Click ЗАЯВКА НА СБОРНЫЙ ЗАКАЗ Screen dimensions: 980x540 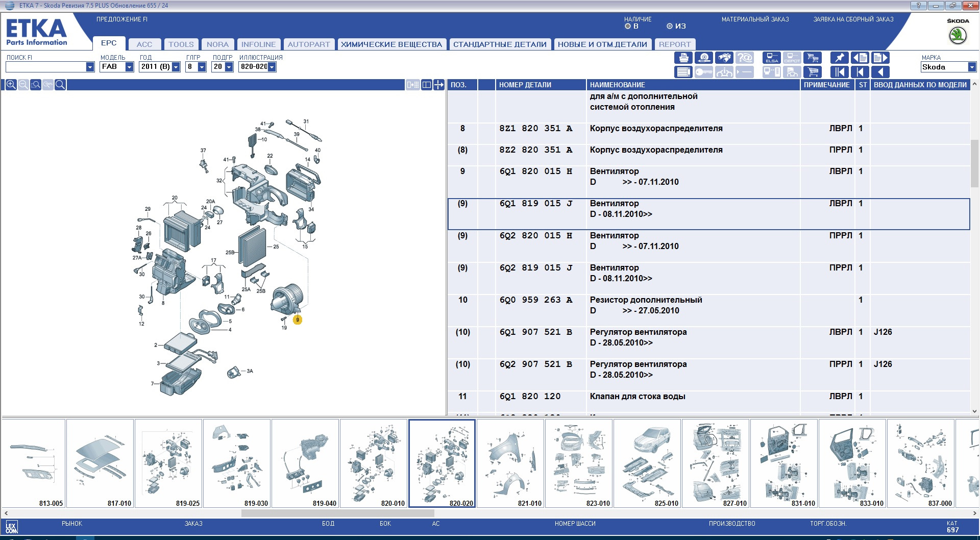coord(853,19)
